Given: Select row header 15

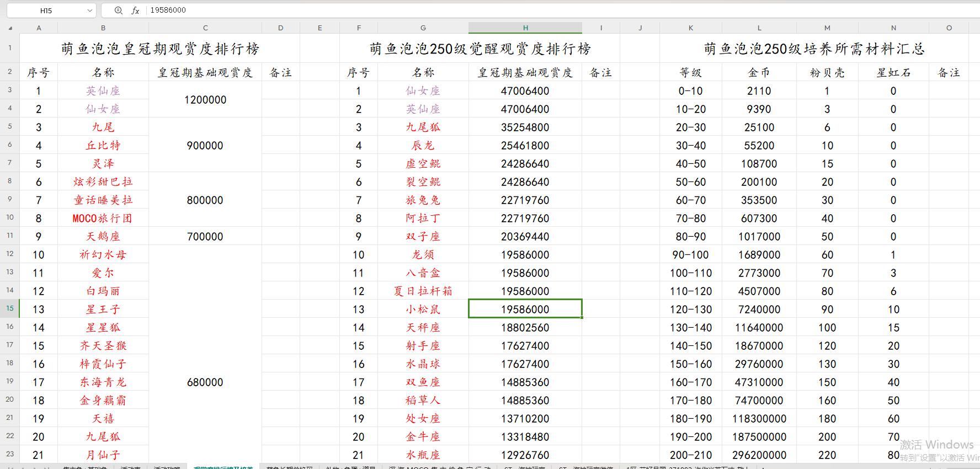Looking at the screenshot, I should tap(10, 308).
